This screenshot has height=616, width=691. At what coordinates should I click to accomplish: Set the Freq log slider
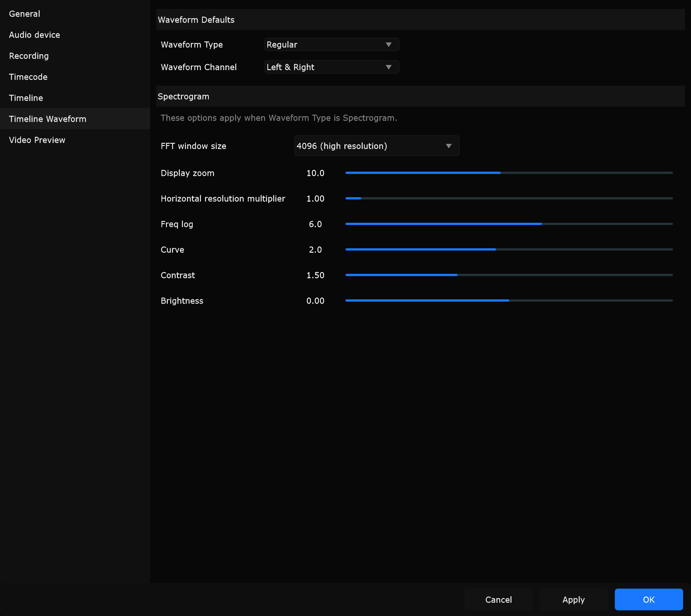click(509, 224)
